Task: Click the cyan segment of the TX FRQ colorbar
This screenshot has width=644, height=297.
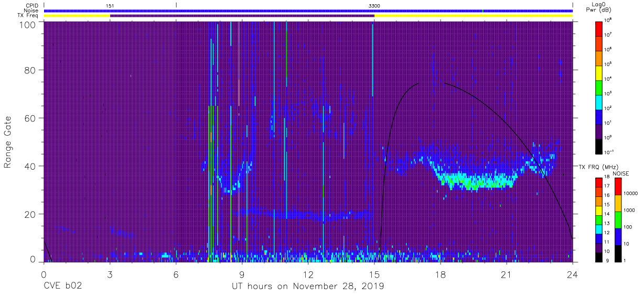Action: tap(599, 229)
